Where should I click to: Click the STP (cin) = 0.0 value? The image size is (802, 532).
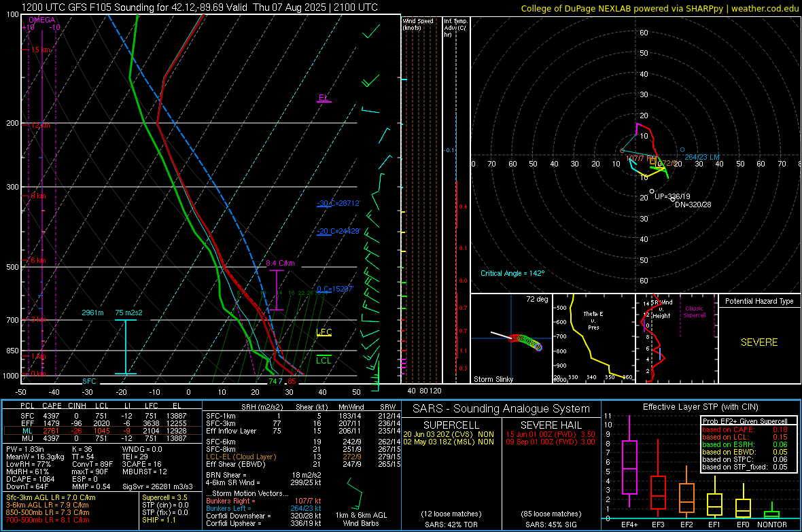point(164,505)
